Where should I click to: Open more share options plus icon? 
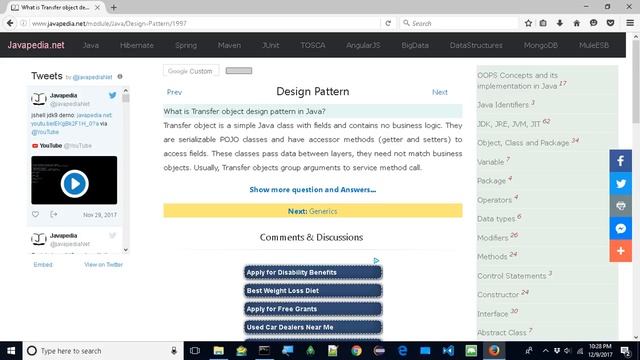pos(620,251)
